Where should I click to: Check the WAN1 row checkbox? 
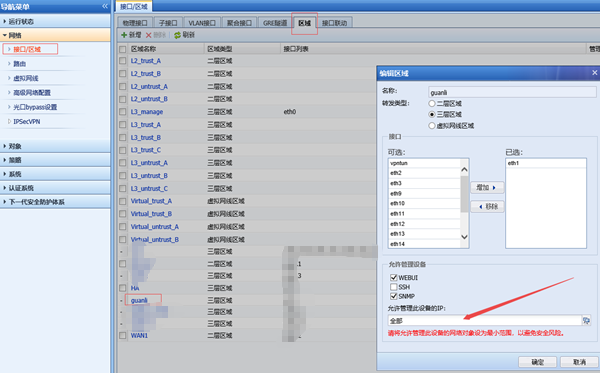point(122,336)
